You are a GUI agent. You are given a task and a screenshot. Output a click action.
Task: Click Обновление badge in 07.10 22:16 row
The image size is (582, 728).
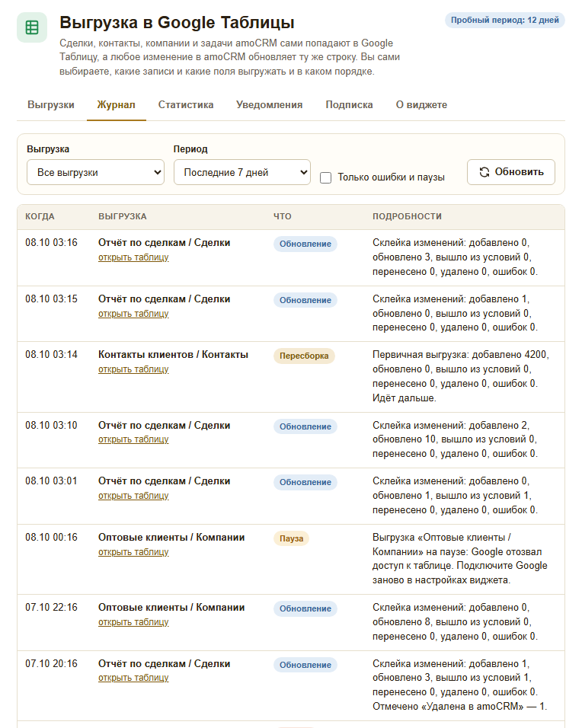(x=305, y=608)
